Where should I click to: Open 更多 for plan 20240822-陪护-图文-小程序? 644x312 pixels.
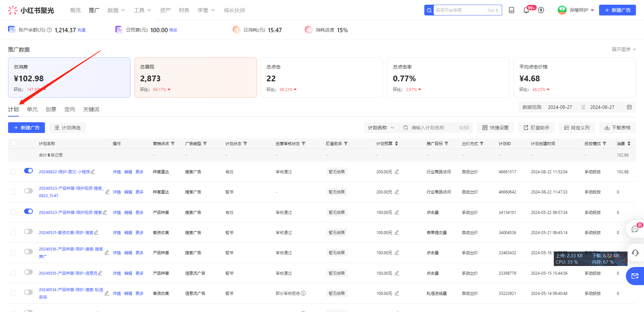[140, 172]
